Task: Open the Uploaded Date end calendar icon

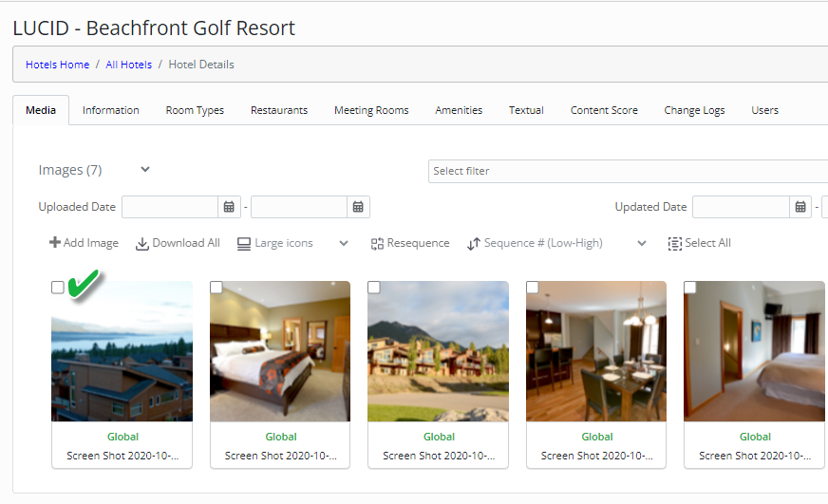Action: point(358,207)
